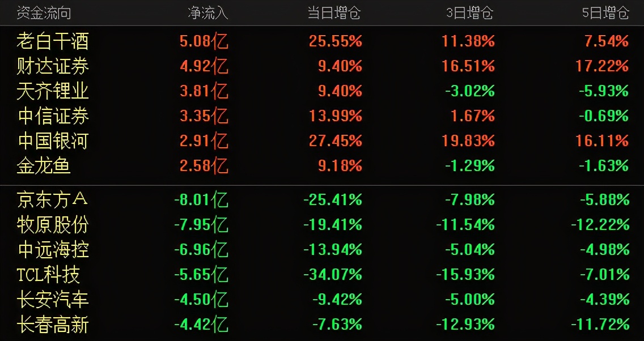This screenshot has height=341, width=644.
Task: Open stock 财达证券
Action: 53,66
